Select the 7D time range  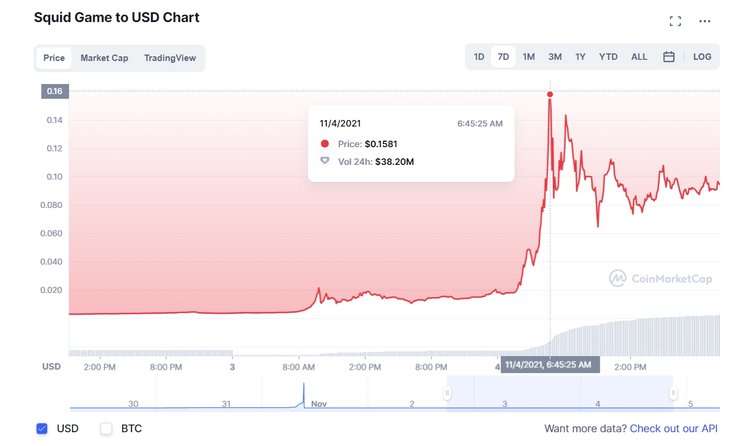[503, 57]
